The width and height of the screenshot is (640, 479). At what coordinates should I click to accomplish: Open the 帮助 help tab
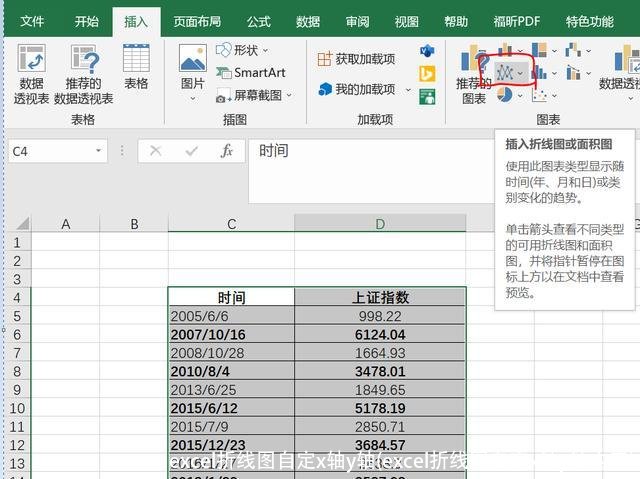(x=456, y=21)
